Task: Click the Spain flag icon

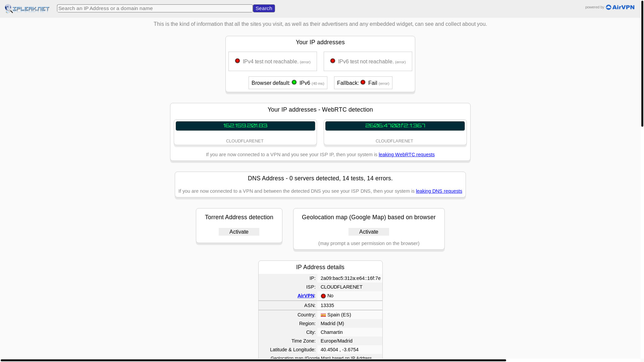Action: (323, 315)
